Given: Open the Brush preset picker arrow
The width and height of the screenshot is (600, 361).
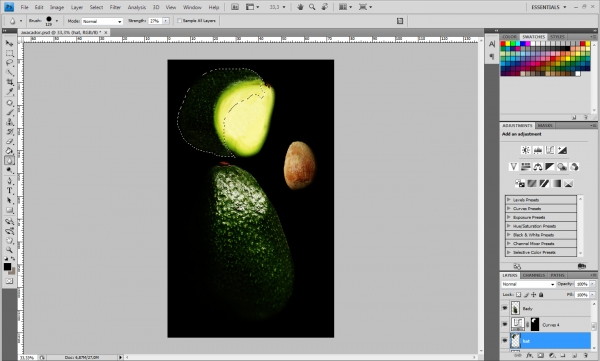Looking at the screenshot, I should click(x=57, y=21).
